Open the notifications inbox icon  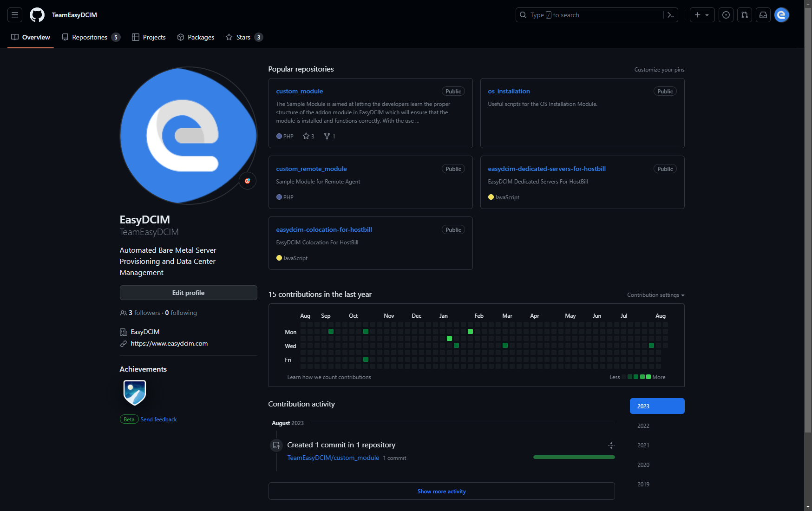coord(763,15)
